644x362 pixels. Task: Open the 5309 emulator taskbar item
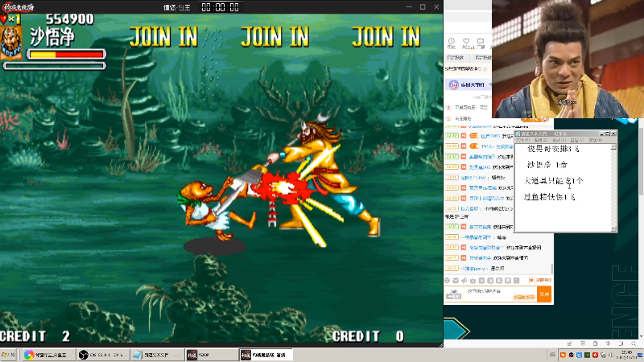click(x=212, y=355)
